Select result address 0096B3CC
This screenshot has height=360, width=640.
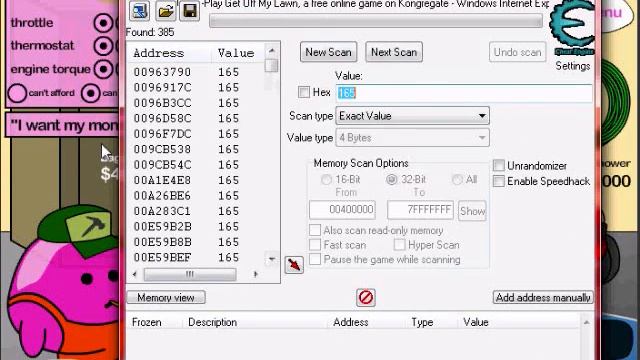(x=162, y=103)
